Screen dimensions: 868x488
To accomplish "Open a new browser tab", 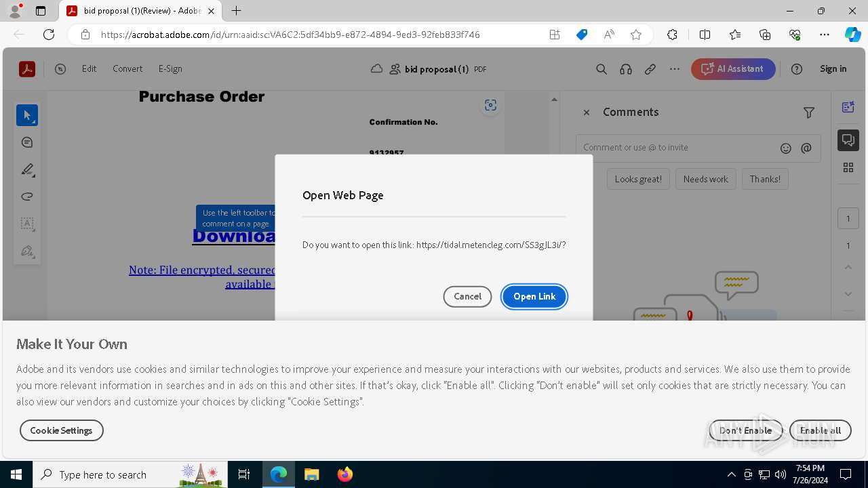I will point(236,11).
